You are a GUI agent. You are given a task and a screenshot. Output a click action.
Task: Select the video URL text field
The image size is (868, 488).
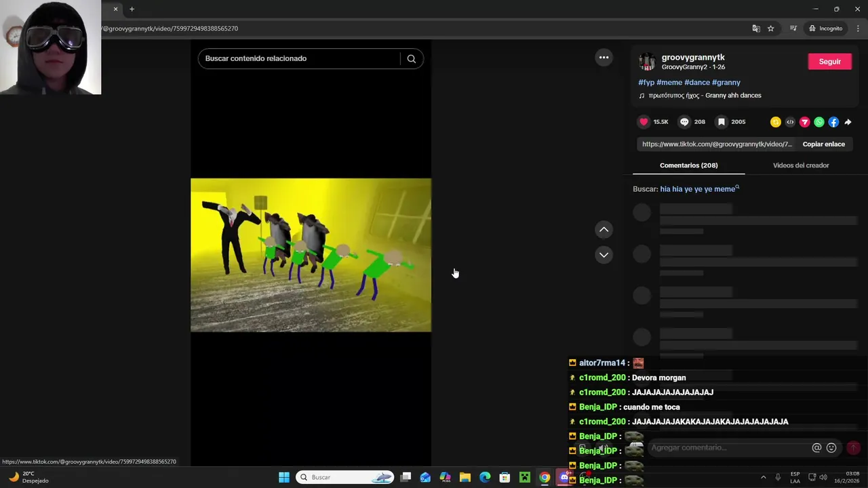pos(717,144)
